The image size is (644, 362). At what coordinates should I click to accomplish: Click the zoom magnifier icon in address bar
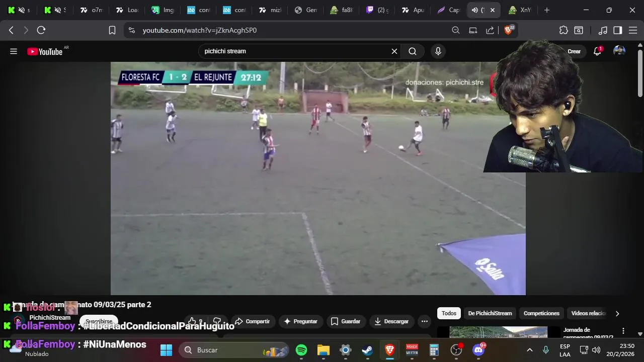point(456,30)
